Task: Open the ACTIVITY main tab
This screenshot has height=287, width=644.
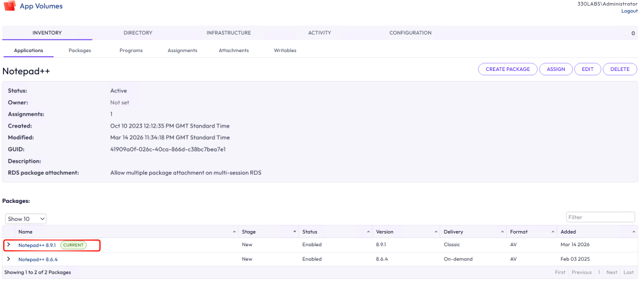Action: [x=319, y=33]
